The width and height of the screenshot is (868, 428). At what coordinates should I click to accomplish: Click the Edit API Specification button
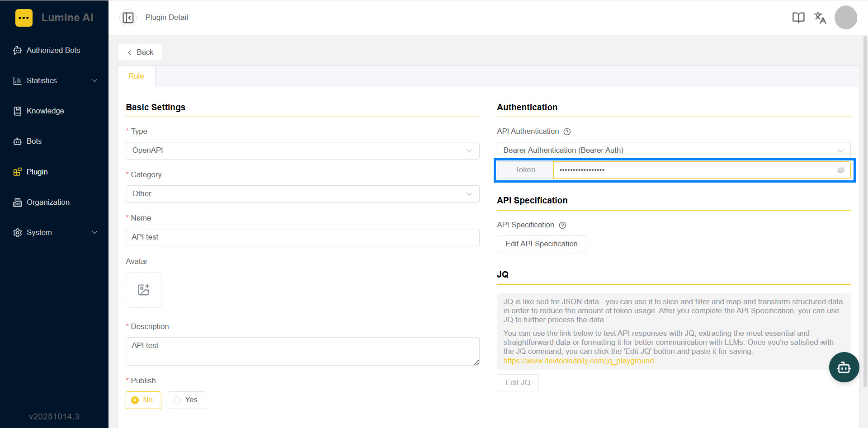[x=541, y=244]
